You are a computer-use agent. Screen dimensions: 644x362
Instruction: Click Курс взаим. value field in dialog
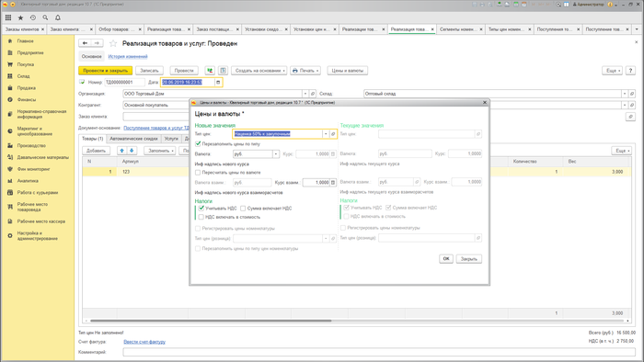[x=316, y=183]
